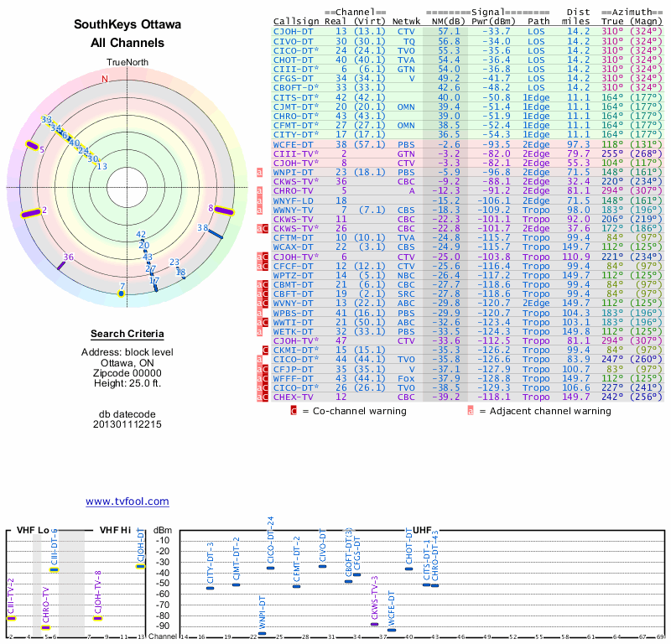Select the WCFE-DT callsign row
The width and height of the screenshot is (671, 644).
(x=294, y=144)
